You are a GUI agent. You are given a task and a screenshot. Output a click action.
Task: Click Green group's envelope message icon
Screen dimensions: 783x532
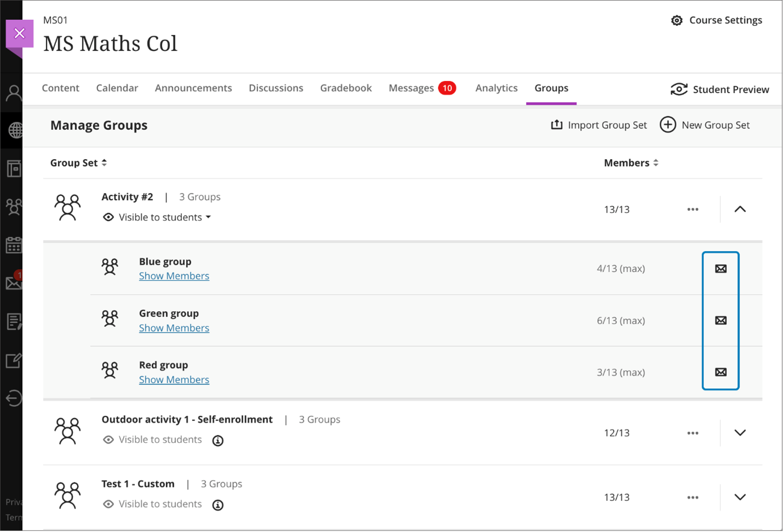[721, 321]
